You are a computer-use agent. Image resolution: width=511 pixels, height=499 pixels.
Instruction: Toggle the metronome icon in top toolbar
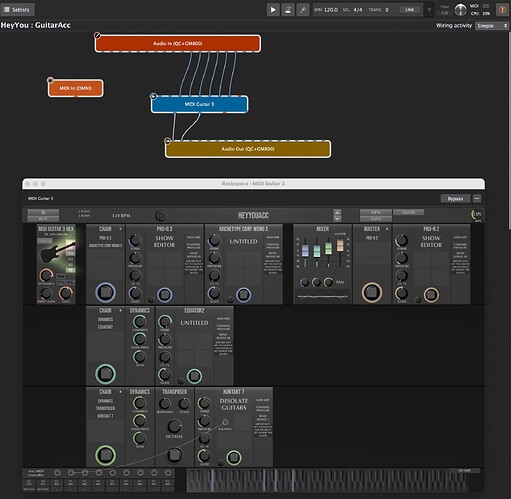click(288, 10)
